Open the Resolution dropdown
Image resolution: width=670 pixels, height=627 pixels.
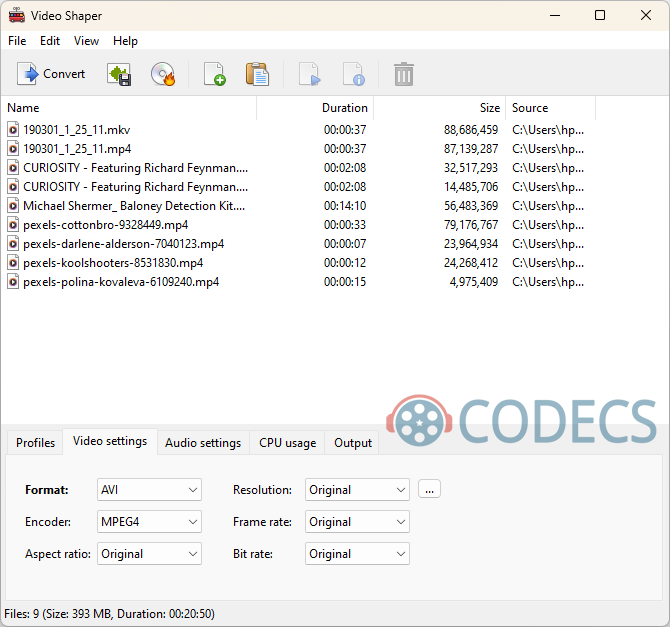(357, 490)
